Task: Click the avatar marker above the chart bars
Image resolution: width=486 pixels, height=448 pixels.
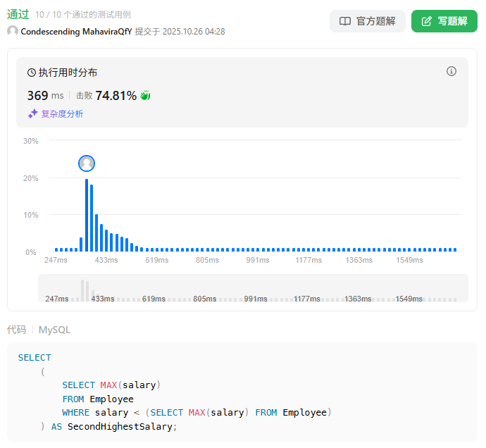Action: [x=87, y=163]
